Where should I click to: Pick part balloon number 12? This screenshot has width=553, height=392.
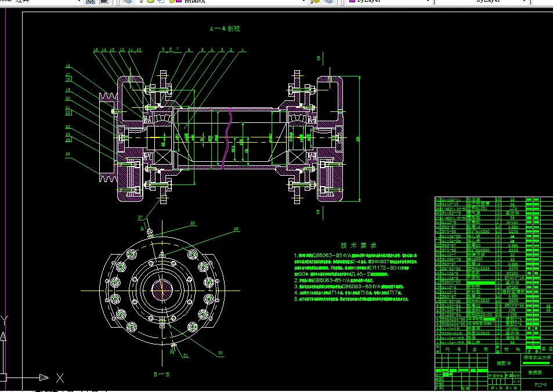(x=122, y=50)
